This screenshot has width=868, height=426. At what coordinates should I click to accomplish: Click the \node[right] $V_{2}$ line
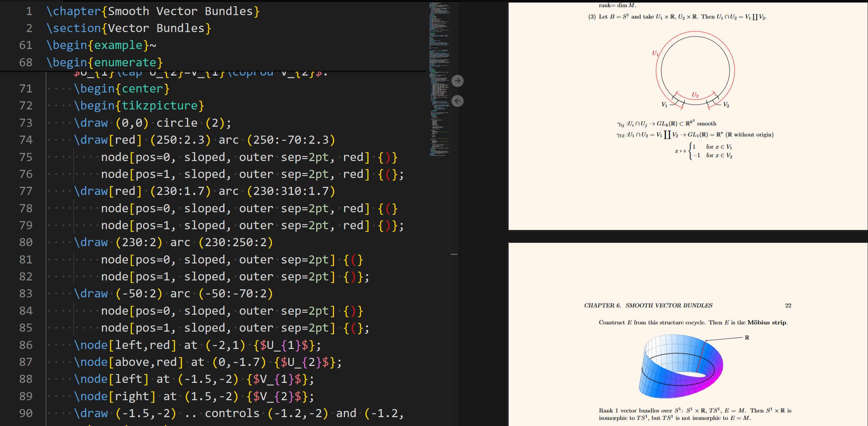tap(194, 396)
